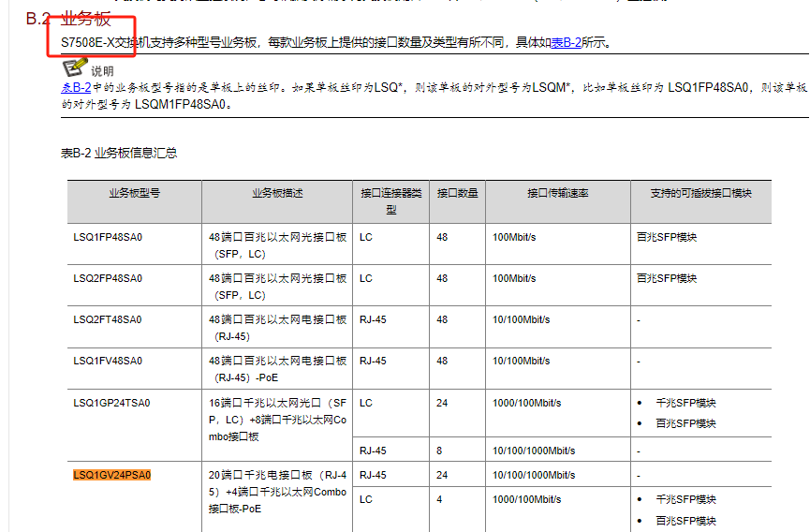This screenshot has width=810, height=532.
Task: Click the LSQ1FP48SA0 row description cell
Action: pos(277,245)
